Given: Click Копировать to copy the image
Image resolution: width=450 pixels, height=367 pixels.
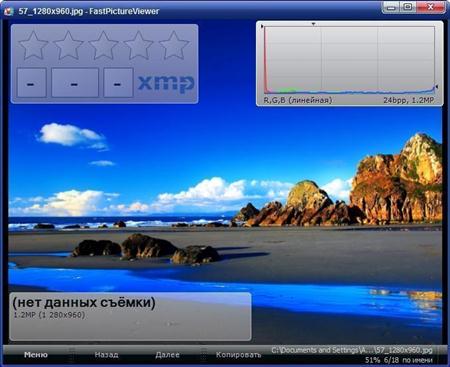Looking at the screenshot, I should click(x=238, y=355).
